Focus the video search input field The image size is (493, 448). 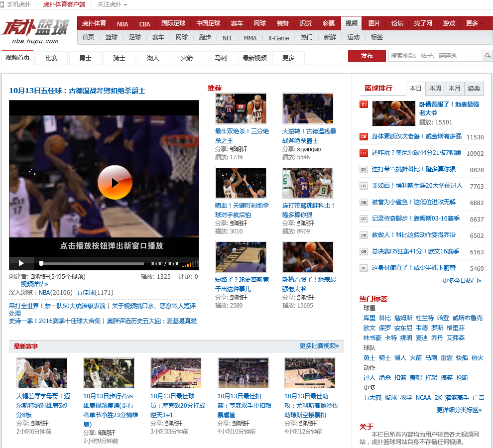(435, 56)
